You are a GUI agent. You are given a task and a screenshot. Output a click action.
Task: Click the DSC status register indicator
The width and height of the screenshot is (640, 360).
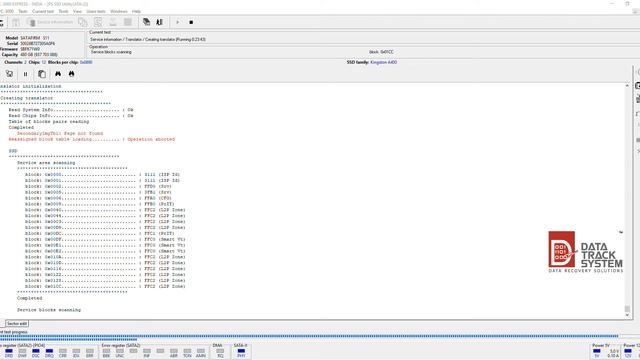click(x=36, y=351)
